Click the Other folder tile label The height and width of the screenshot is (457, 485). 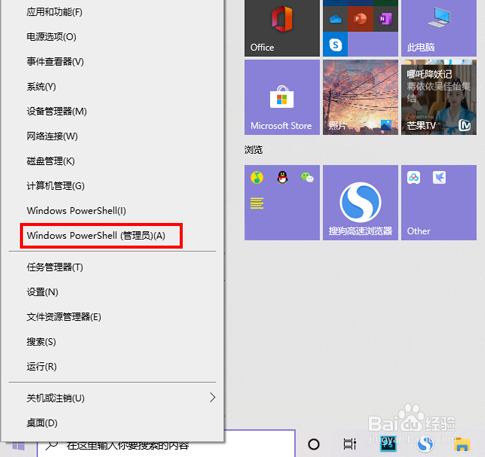click(x=418, y=231)
